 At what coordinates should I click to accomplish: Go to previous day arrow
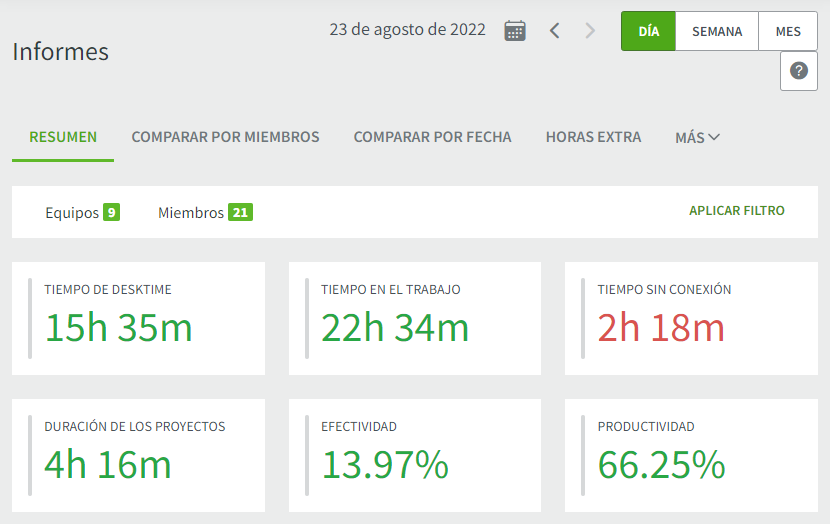point(554,31)
